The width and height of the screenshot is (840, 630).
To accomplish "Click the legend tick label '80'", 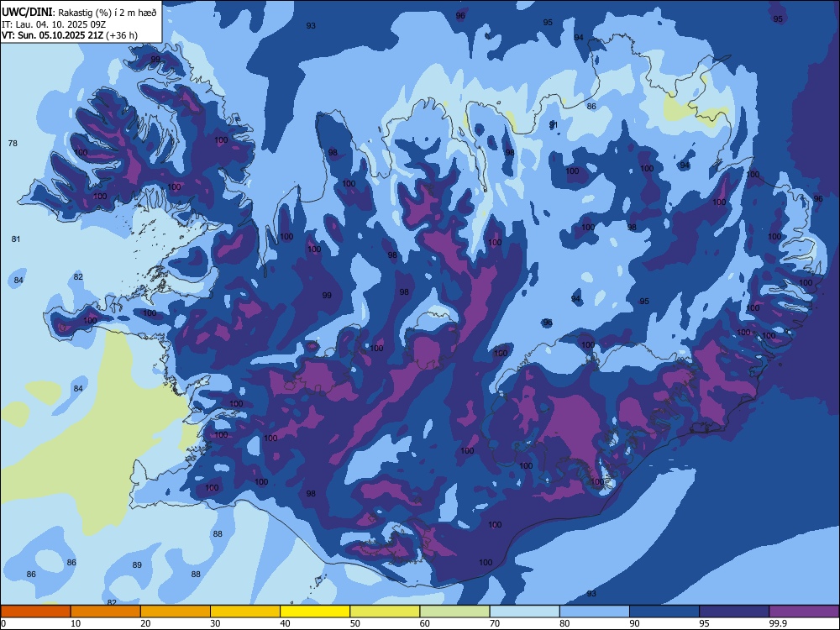I will [565, 623].
